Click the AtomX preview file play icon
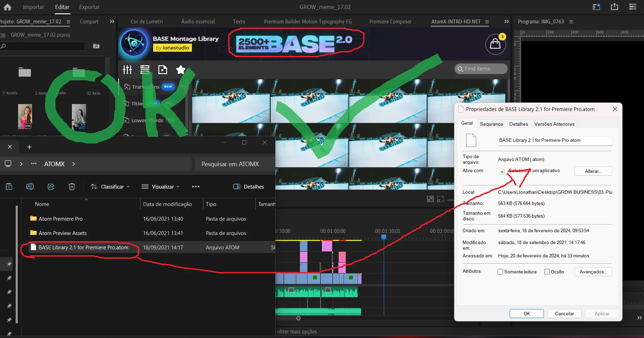Image resolution: width=644 pixels, height=338 pixels. 163,70
